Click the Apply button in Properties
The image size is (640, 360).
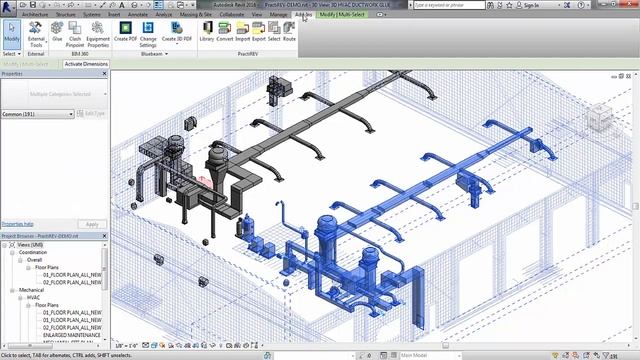(x=92, y=224)
